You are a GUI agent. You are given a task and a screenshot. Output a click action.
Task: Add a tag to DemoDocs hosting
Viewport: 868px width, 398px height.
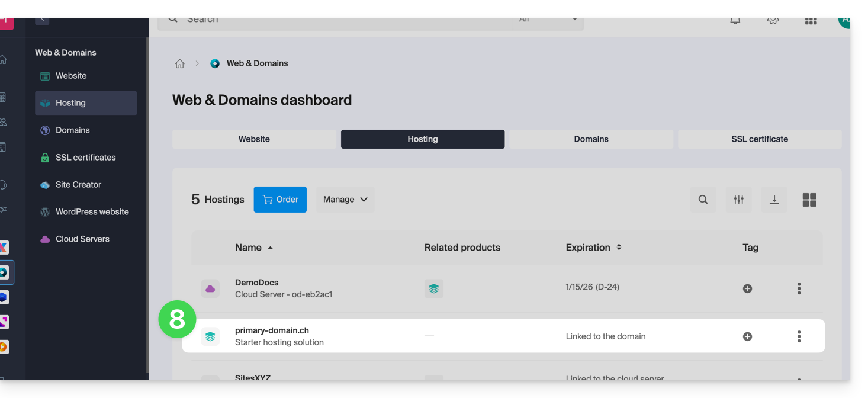(x=747, y=288)
